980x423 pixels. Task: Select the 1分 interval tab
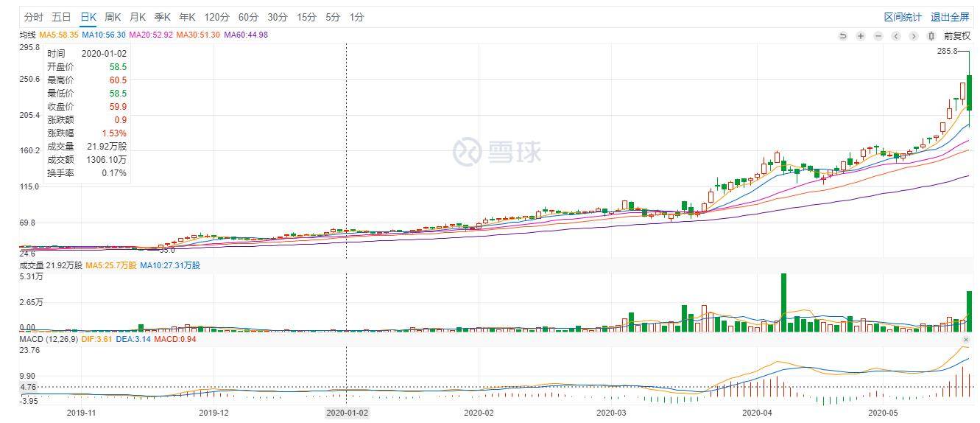click(x=356, y=17)
